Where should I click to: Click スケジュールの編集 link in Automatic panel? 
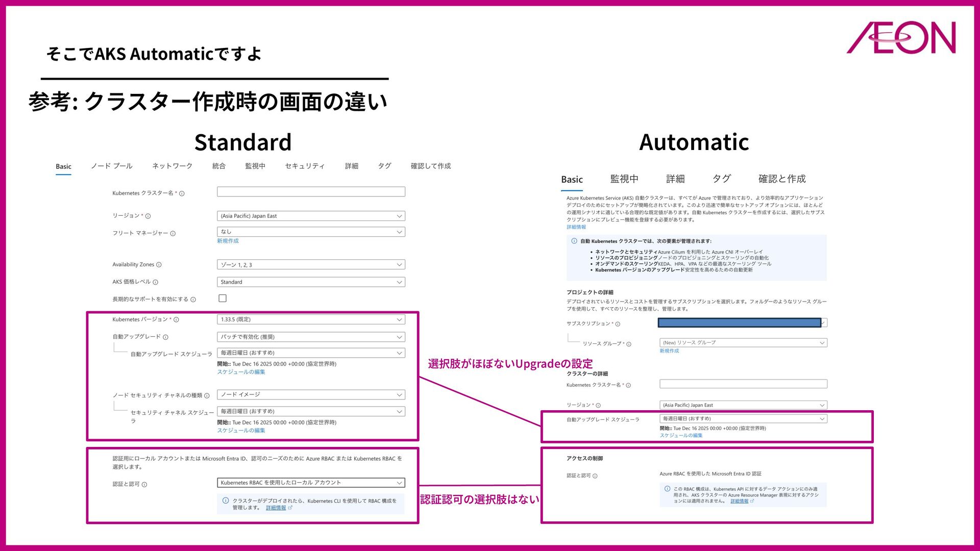(x=681, y=436)
